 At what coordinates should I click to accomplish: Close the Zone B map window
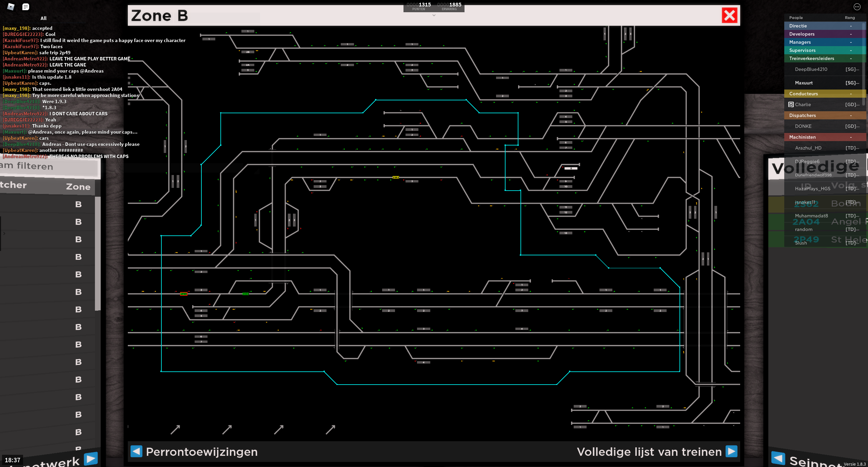(729, 16)
